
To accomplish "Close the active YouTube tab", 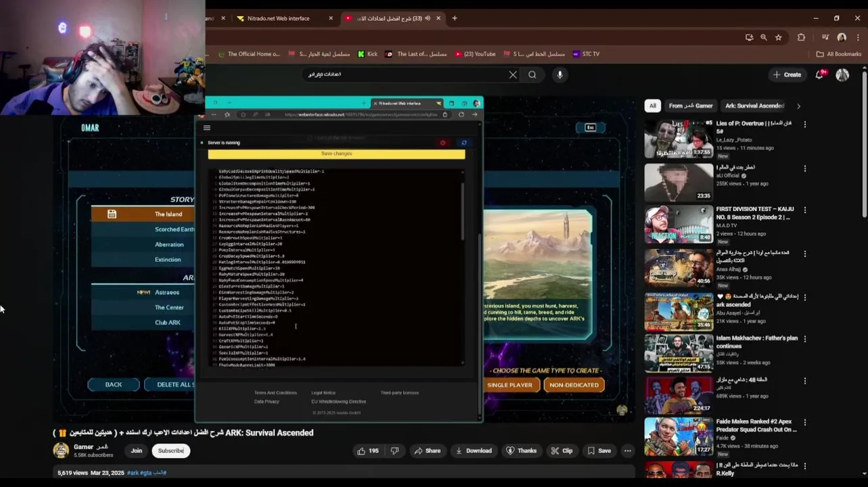I will tap(439, 18).
